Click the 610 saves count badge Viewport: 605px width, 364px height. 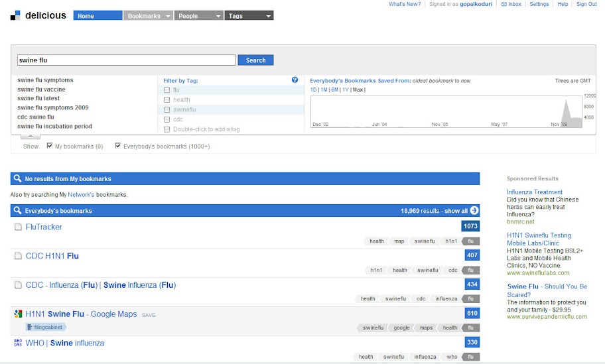coord(472,313)
